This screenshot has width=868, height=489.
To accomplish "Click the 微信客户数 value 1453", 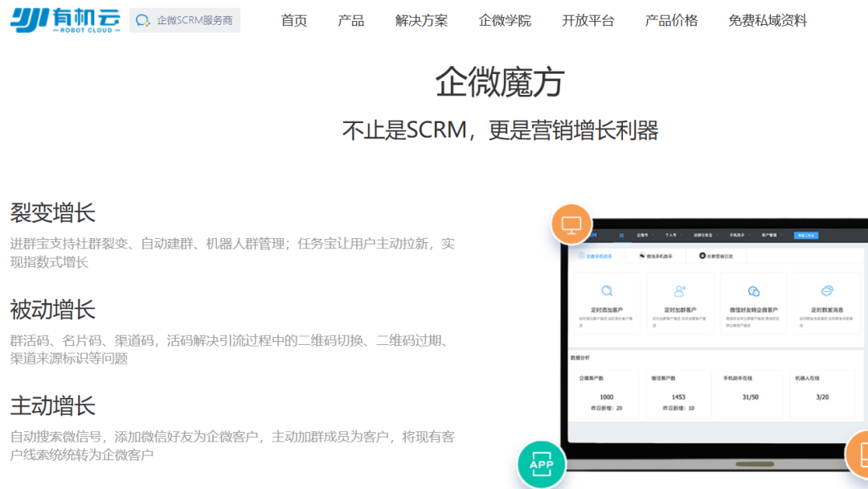I will 678,397.
